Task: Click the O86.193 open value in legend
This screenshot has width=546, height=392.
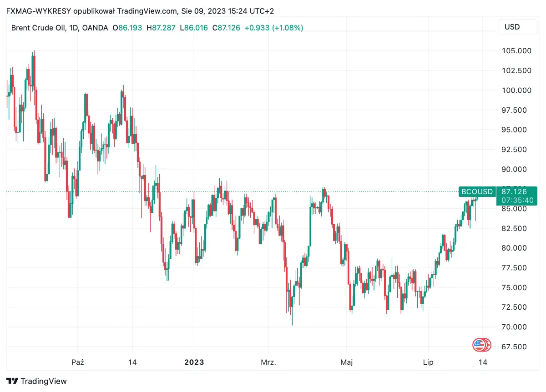Action: click(127, 28)
